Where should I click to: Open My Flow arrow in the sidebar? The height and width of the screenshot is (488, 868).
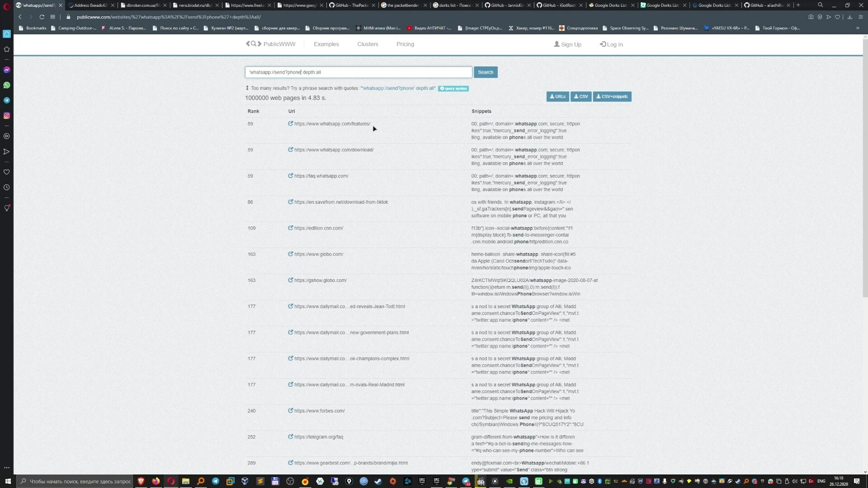tap(7, 151)
